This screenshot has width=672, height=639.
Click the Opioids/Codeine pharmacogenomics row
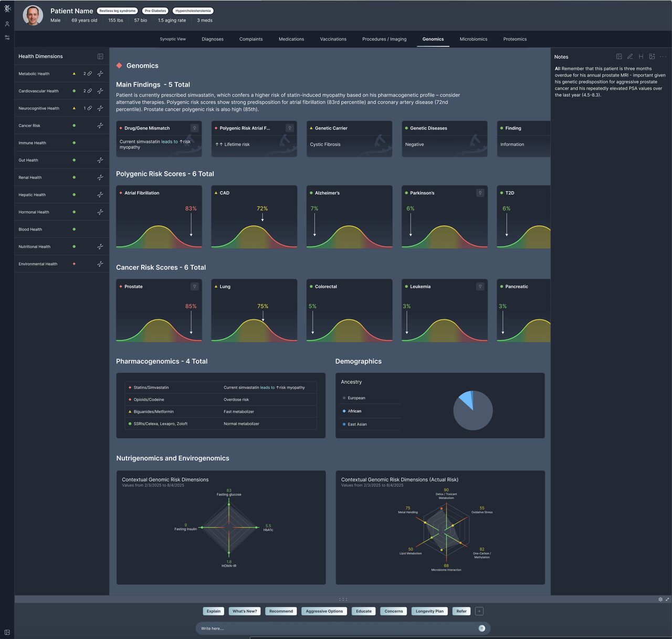[221, 400]
